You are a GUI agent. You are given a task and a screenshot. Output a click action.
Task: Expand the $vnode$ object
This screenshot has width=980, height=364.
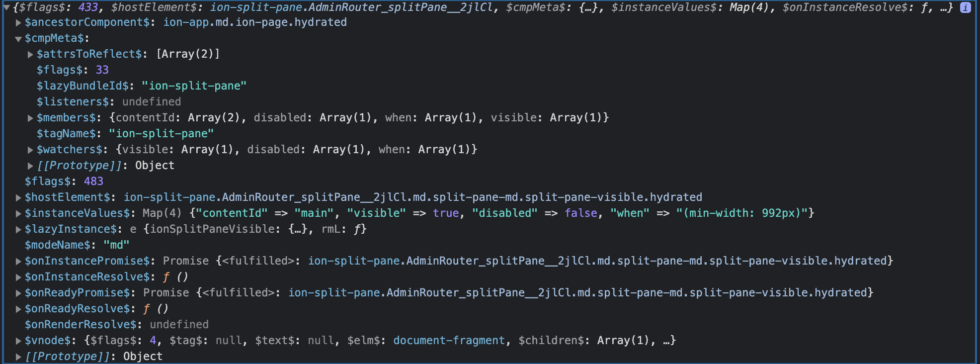point(18,341)
